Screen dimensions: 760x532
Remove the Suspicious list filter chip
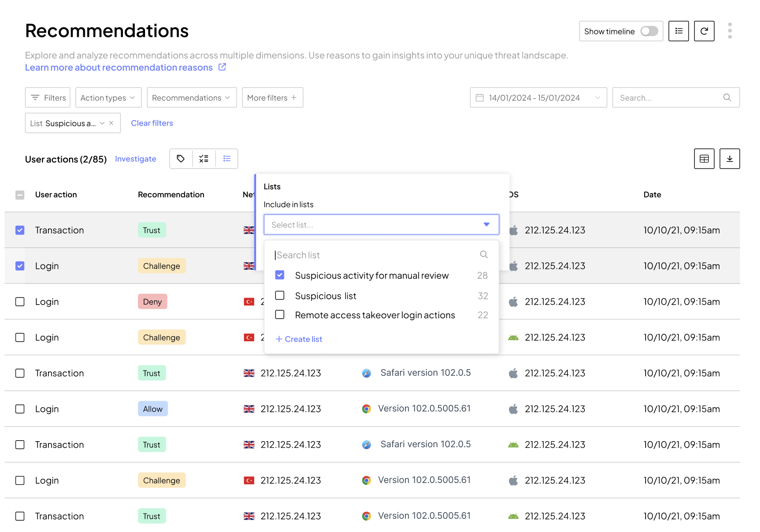click(x=111, y=123)
